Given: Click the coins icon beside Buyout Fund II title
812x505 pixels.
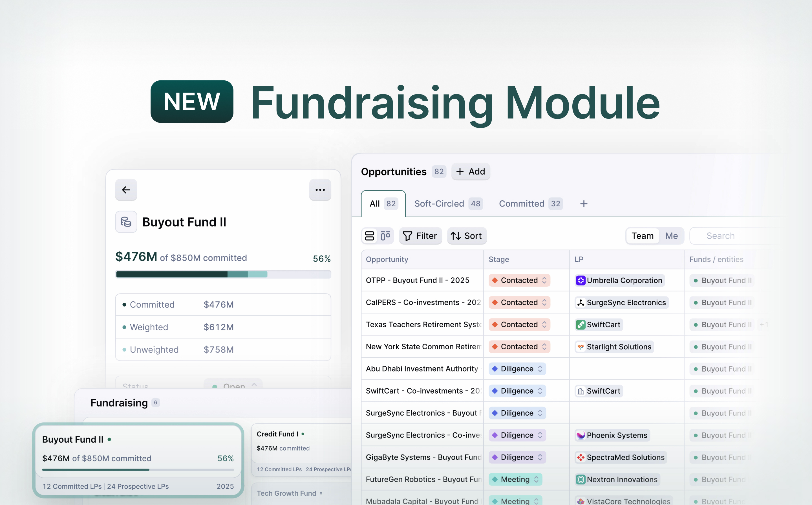Looking at the screenshot, I should tap(126, 222).
